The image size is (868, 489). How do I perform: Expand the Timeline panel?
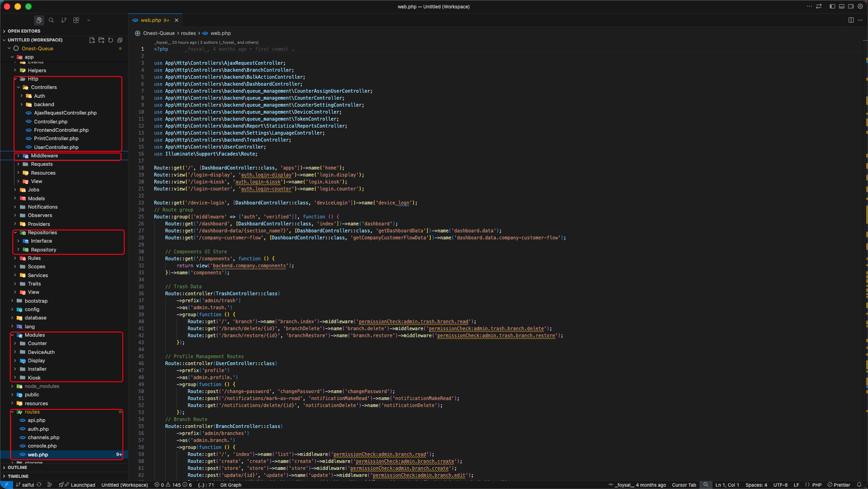18,476
